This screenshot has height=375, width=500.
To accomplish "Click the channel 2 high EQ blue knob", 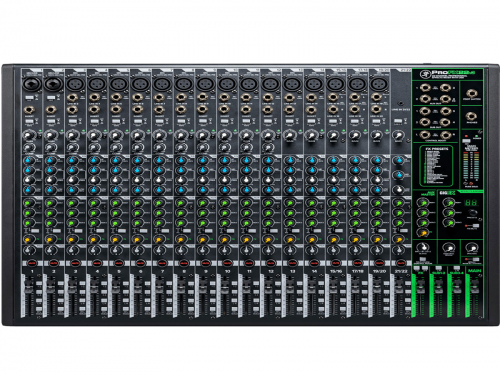I will (51, 160).
